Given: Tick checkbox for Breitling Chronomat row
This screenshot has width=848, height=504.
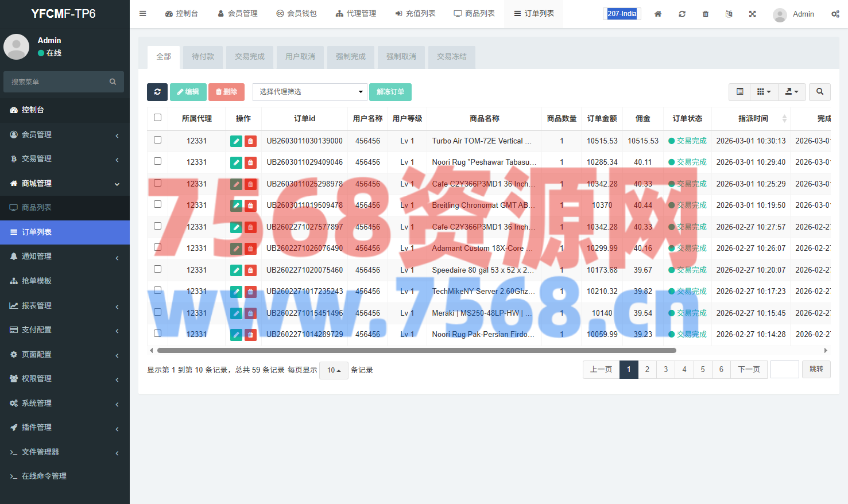Looking at the screenshot, I should [158, 204].
